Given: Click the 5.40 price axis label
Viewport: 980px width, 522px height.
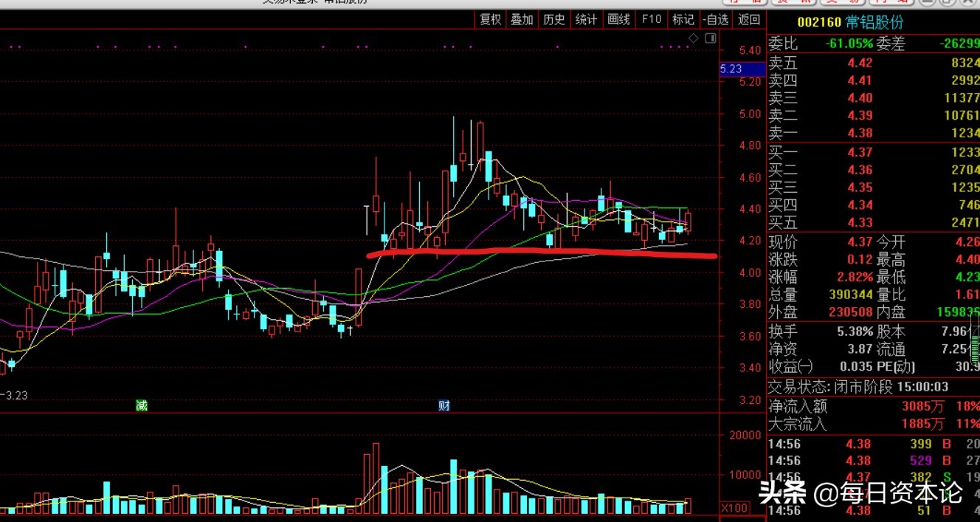Looking at the screenshot, I should point(750,51).
